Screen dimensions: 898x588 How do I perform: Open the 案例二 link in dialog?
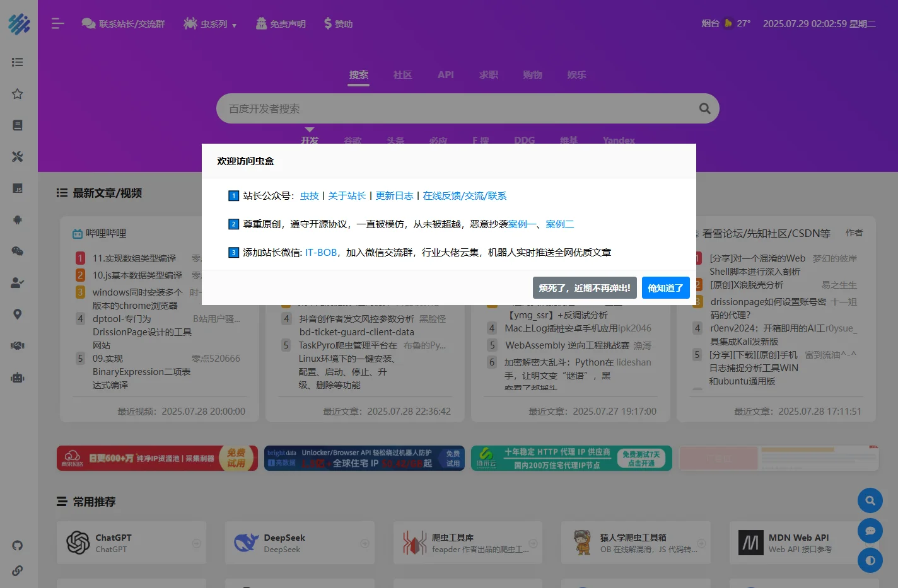(560, 224)
